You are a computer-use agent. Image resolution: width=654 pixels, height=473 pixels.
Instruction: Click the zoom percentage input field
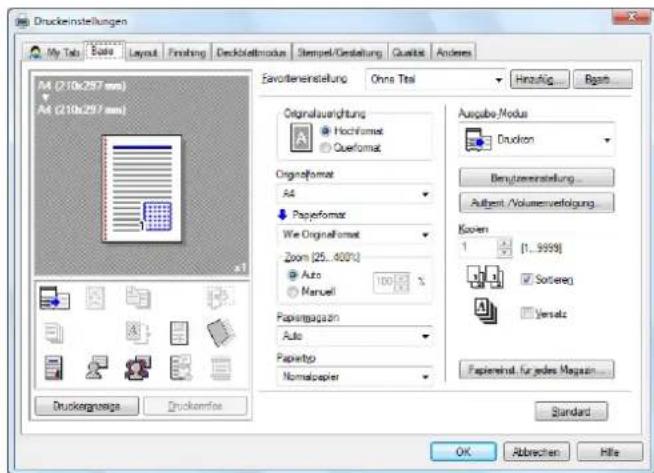coord(385,282)
